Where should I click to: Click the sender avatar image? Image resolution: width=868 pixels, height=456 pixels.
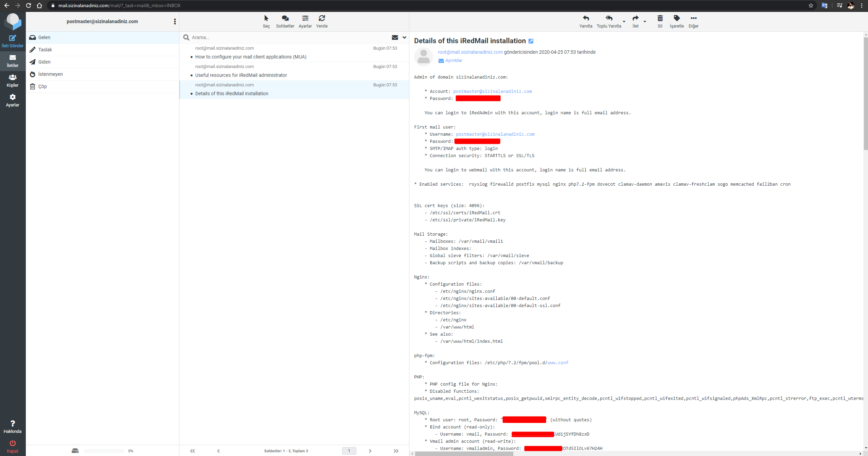click(423, 56)
